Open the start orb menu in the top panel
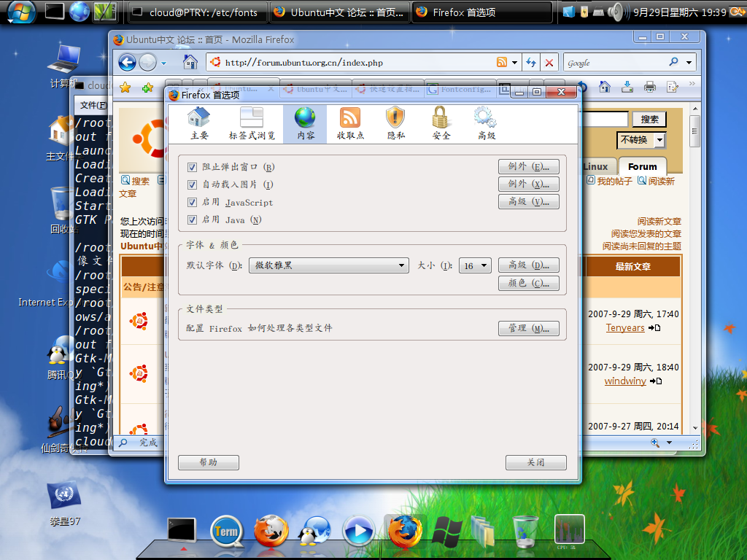 21,12
